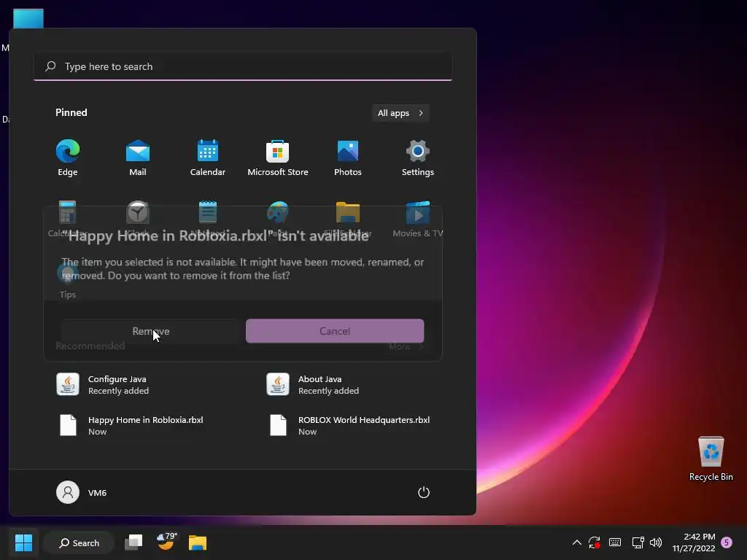
Task: Open the notification badge showing 5
Action: (x=727, y=542)
